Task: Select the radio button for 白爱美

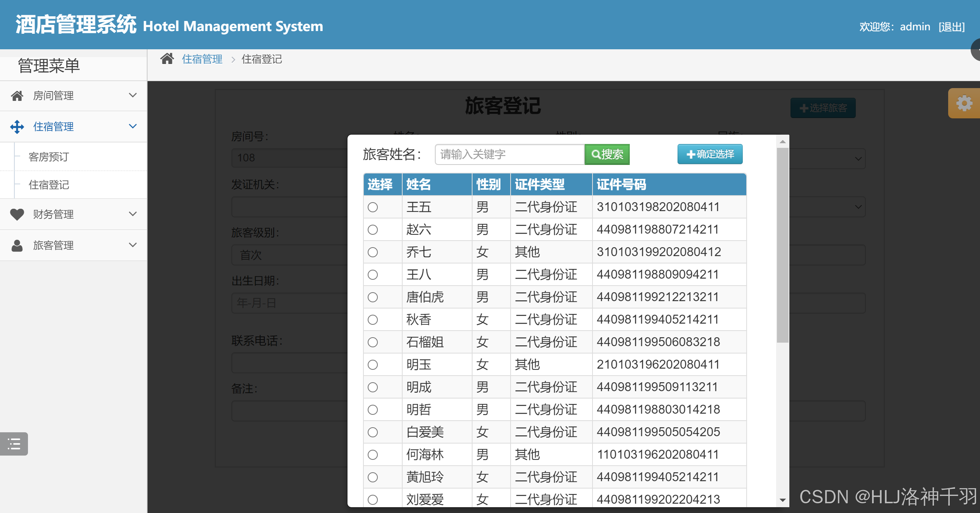Action: coord(373,432)
